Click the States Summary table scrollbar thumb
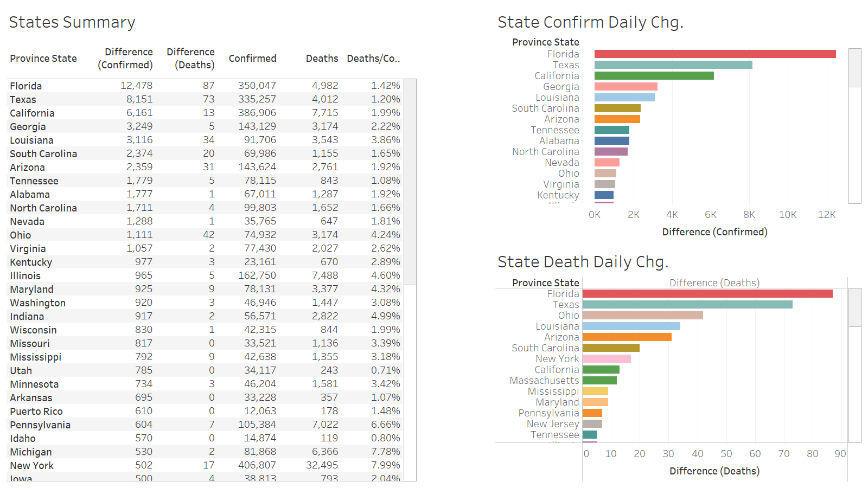Image resolution: width=868 pixels, height=488 pixels. coord(411,182)
